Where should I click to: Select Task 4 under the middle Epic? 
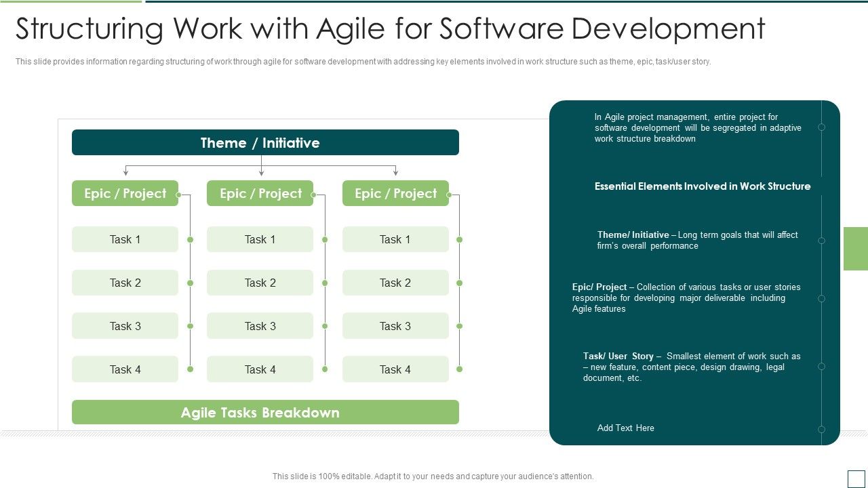[260, 369]
